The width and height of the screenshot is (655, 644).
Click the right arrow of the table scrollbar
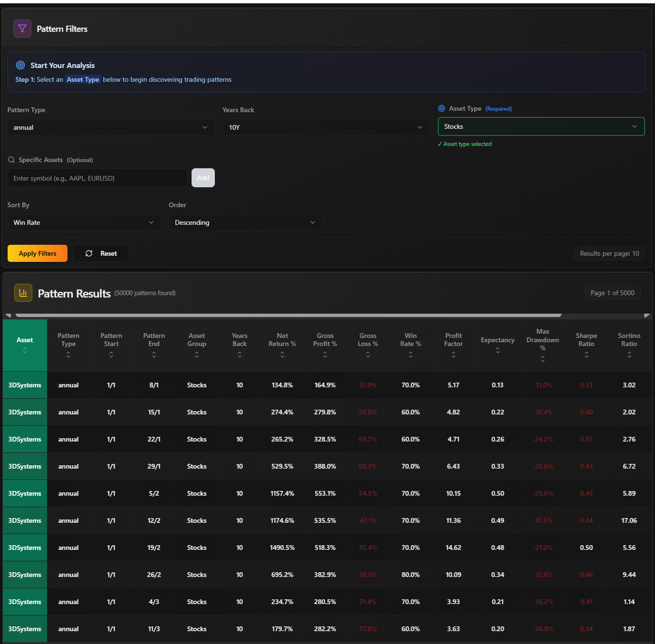[x=646, y=315]
